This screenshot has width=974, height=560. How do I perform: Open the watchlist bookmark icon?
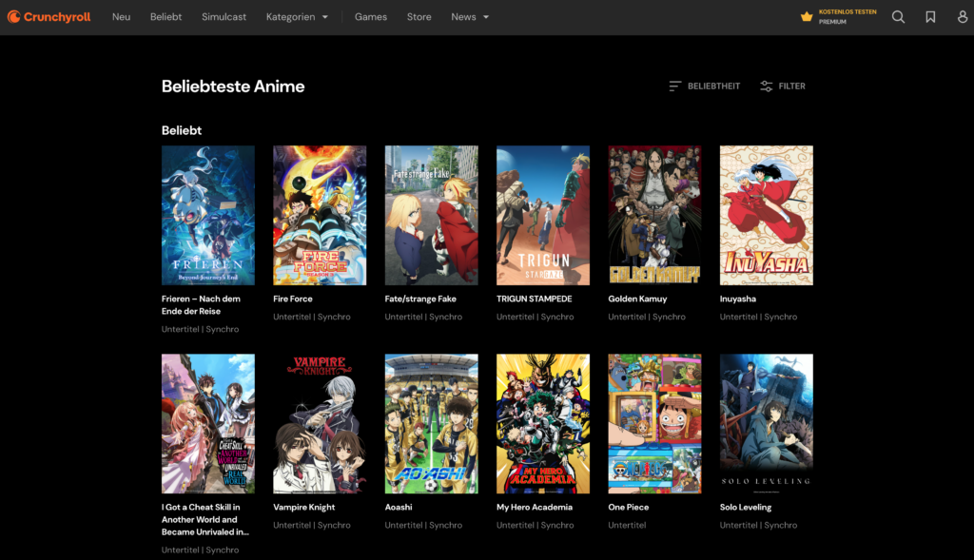(930, 17)
